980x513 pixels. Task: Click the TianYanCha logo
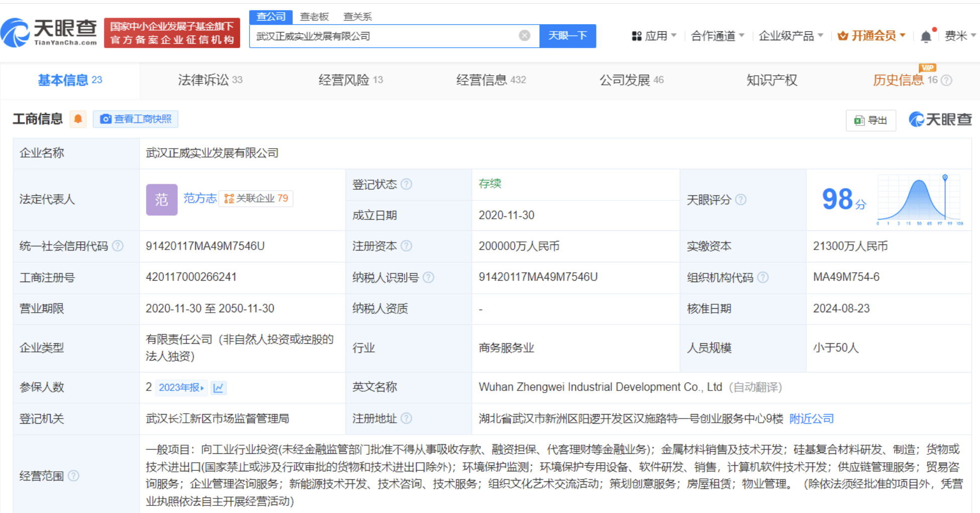coord(49,32)
